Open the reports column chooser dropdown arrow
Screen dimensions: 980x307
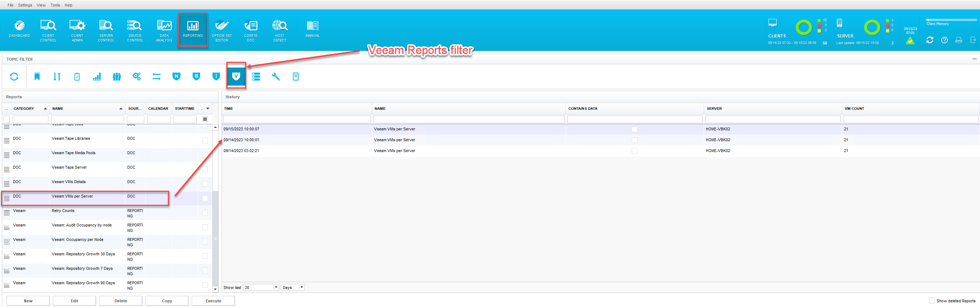(x=208, y=109)
